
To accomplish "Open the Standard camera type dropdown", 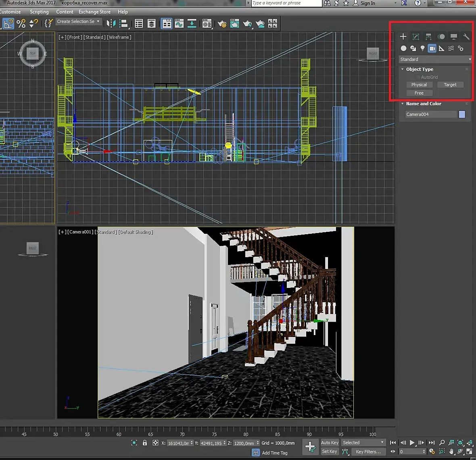I will [435, 59].
